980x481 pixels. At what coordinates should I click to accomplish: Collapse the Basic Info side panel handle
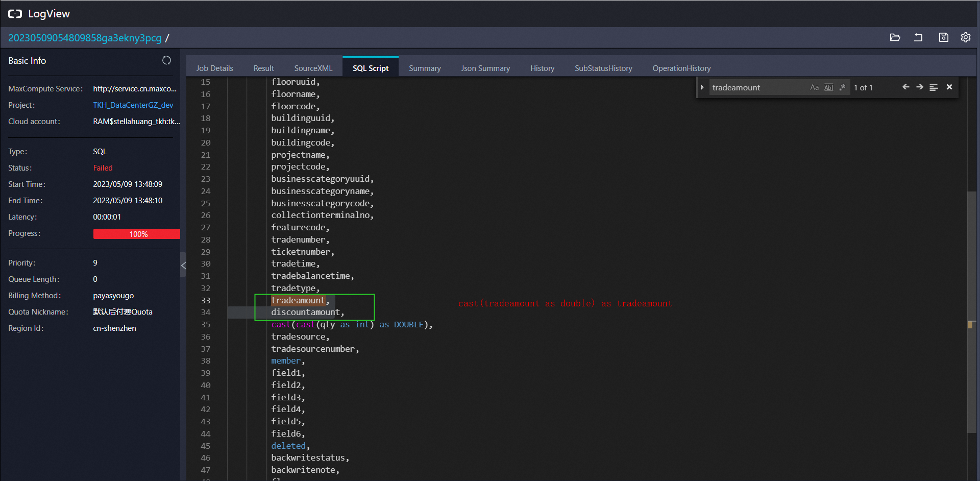[x=183, y=265]
